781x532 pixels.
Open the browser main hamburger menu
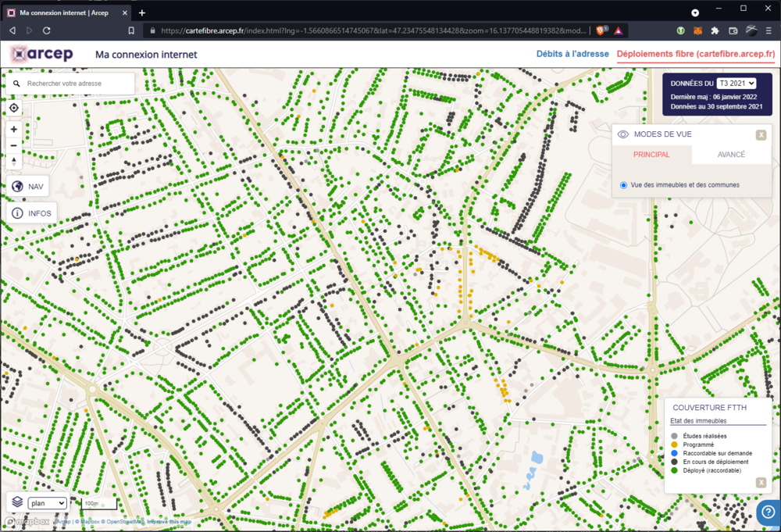(x=769, y=30)
